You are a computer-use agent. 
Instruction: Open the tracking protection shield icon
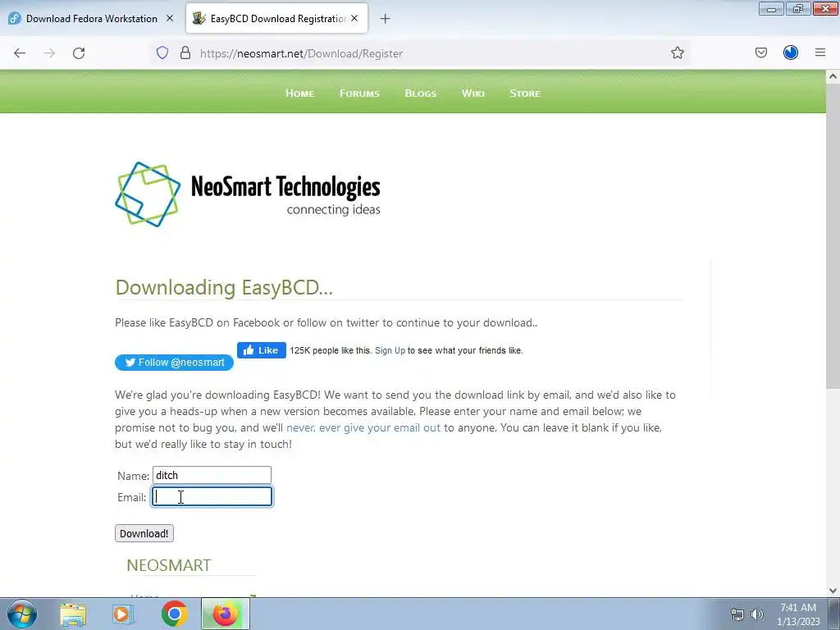162,52
